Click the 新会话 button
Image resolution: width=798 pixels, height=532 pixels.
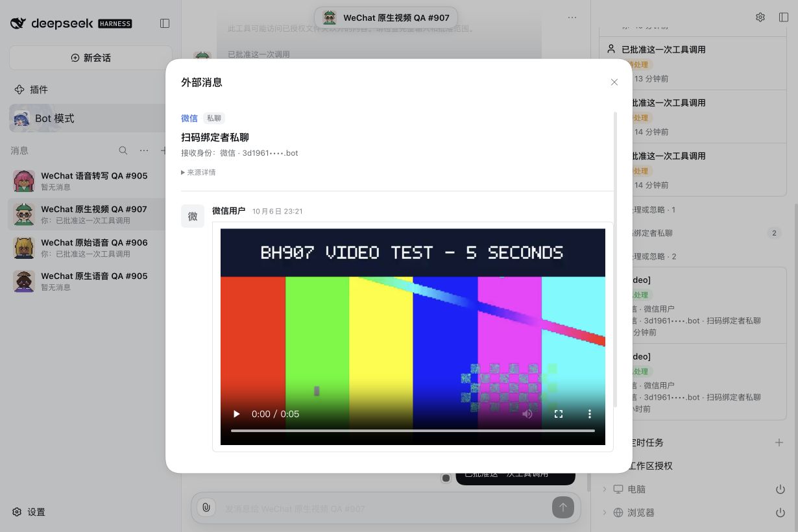91,58
